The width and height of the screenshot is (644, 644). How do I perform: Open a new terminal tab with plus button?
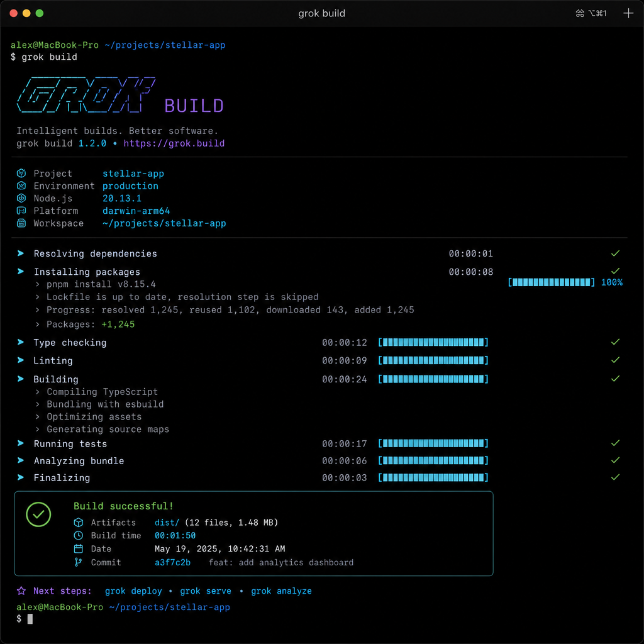coord(628,13)
